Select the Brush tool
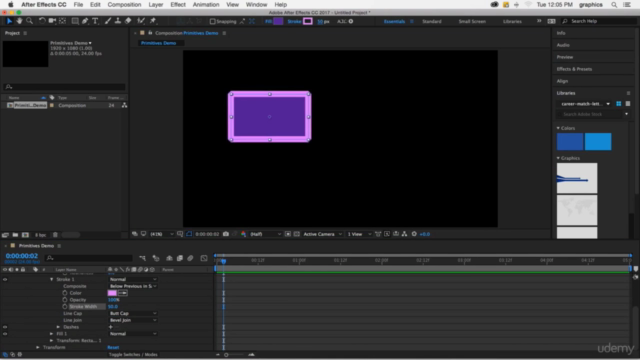Image resolution: width=640 pixels, height=360 pixels. [x=108, y=21]
